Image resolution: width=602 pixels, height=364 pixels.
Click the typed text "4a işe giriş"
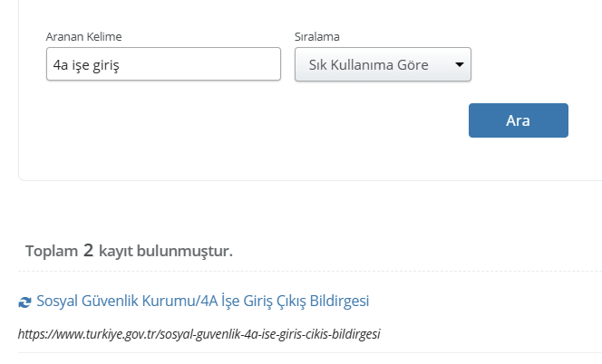[87, 64]
